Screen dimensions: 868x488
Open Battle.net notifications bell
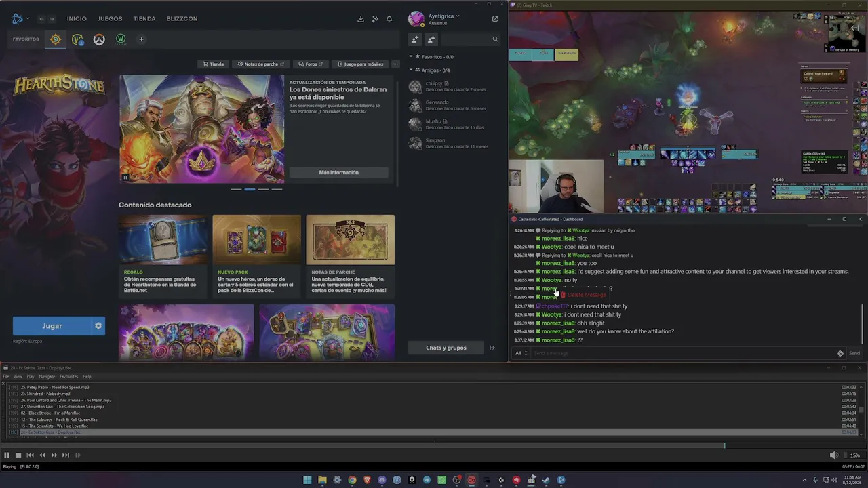tap(389, 19)
